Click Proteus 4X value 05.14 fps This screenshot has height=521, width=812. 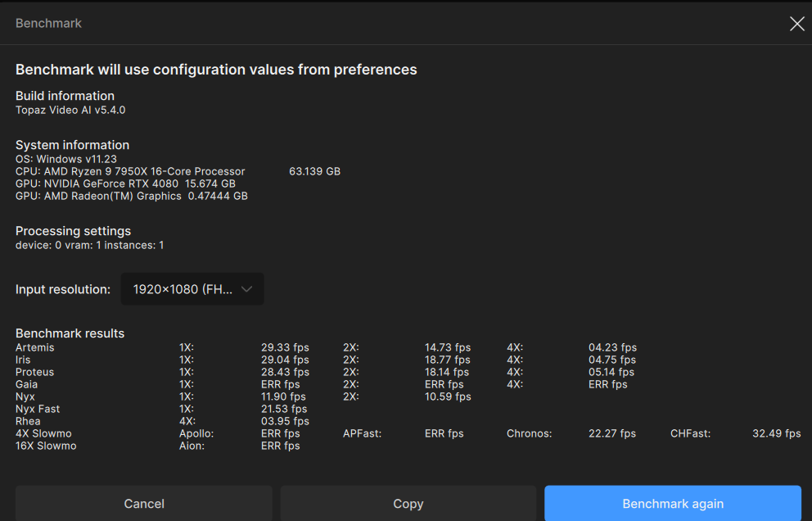(611, 372)
